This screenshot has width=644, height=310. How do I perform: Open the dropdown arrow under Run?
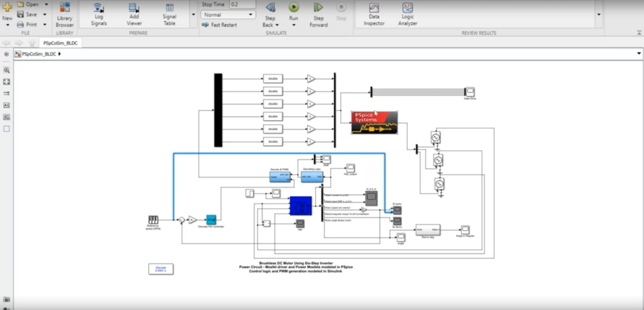point(294,25)
